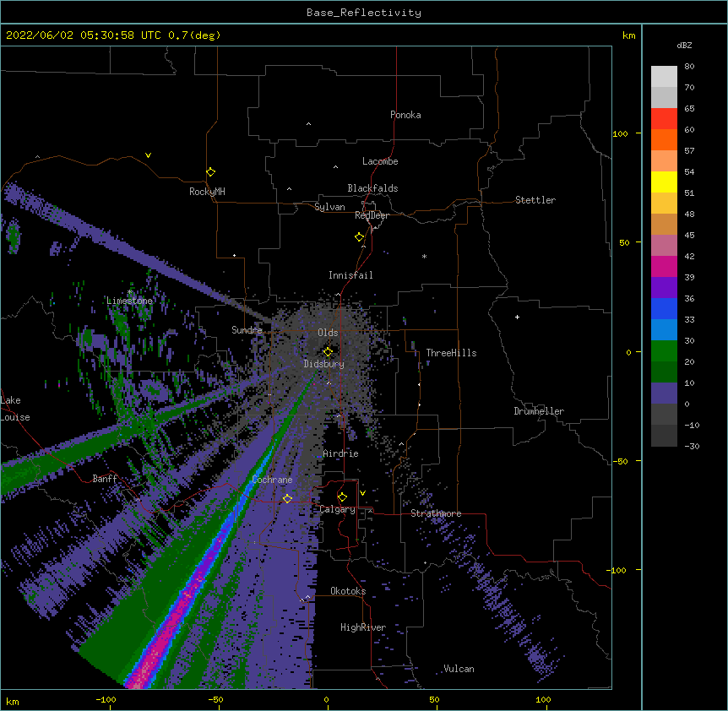The width and height of the screenshot is (728, 711).
Task: Click the -30 value in the dBZ legend
Action: pos(692,446)
